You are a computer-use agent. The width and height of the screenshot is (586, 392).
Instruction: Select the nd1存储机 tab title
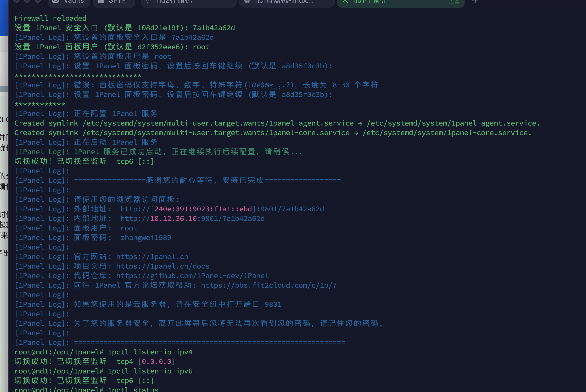pyautogui.click(x=370, y=2)
